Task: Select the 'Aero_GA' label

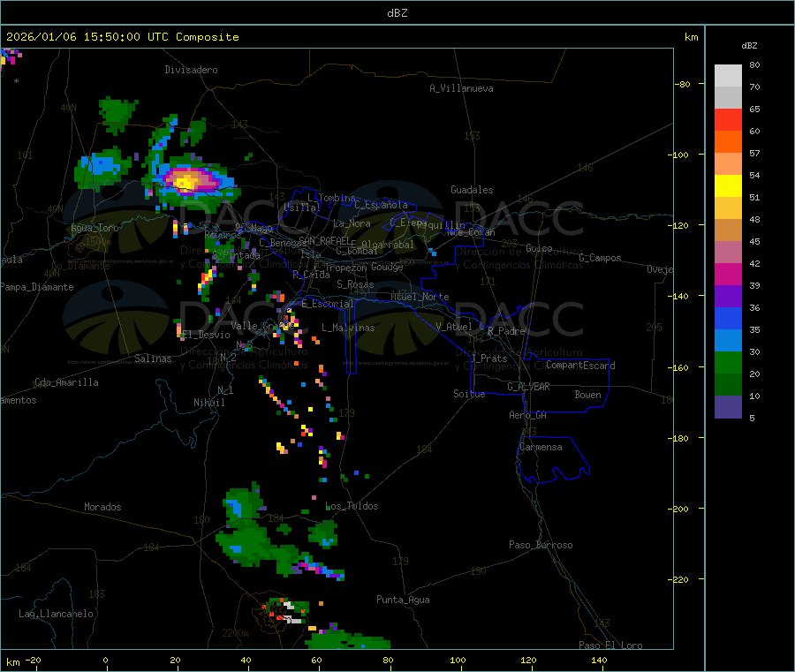Action: tap(528, 415)
